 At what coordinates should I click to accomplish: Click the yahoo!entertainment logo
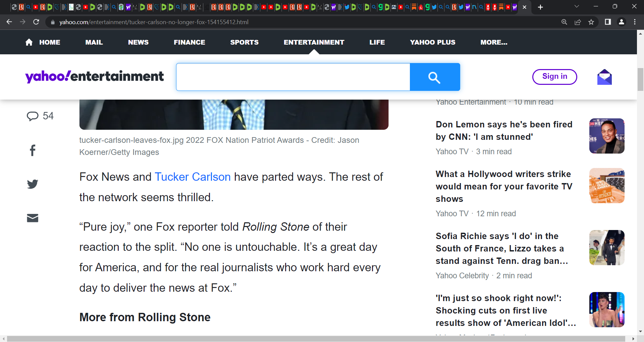pyautogui.click(x=95, y=76)
